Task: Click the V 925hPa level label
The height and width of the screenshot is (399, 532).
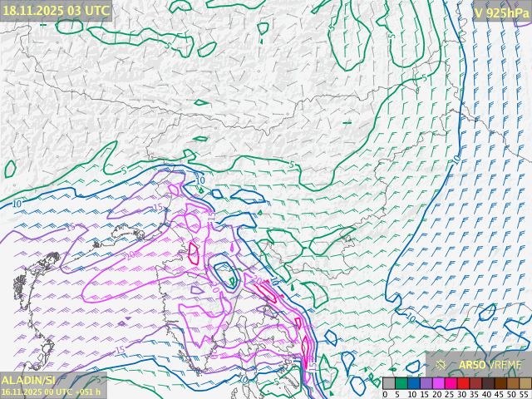Action: pyautogui.click(x=500, y=12)
